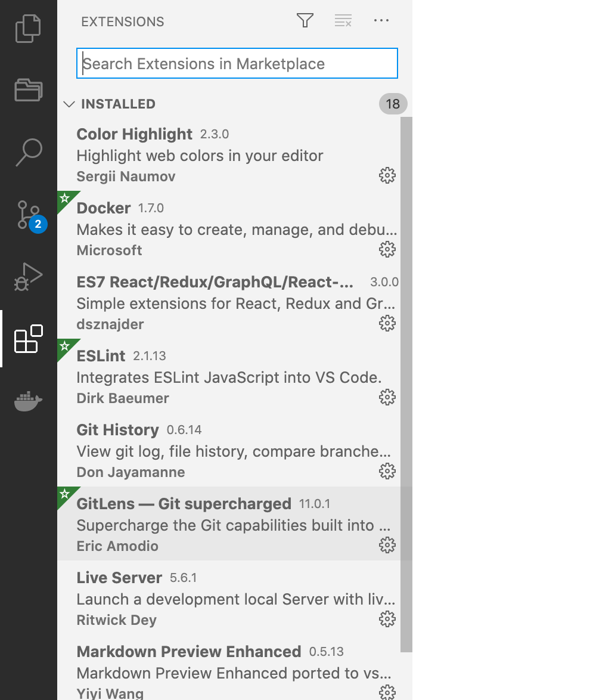Click the Extensions icon in activity bar
The width and height of the screenshot is (590, 700).
[29, 339]
